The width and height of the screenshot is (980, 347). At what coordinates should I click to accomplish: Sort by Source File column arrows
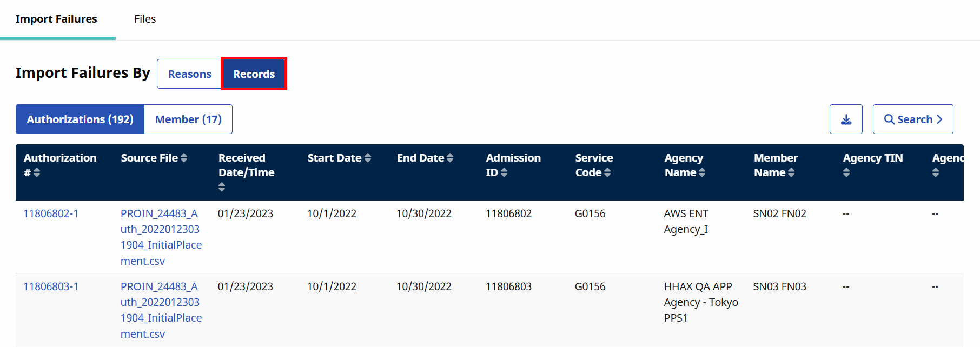tap(184, 158)
